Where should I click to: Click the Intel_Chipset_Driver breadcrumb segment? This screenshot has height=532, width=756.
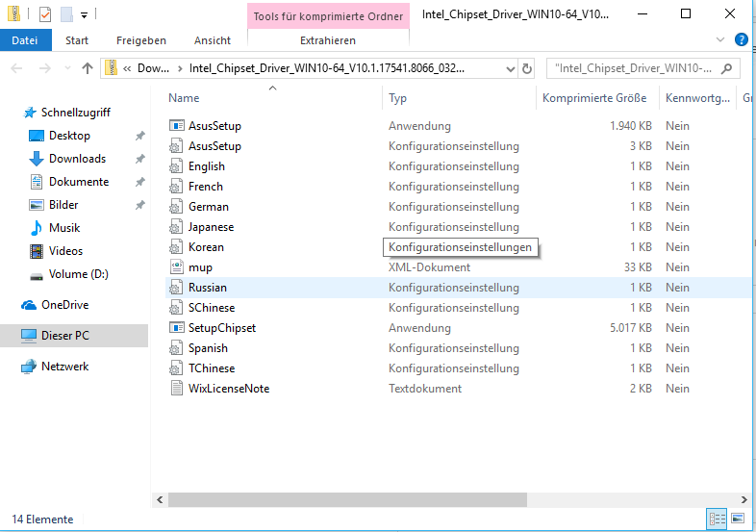(x=327, y=68)
